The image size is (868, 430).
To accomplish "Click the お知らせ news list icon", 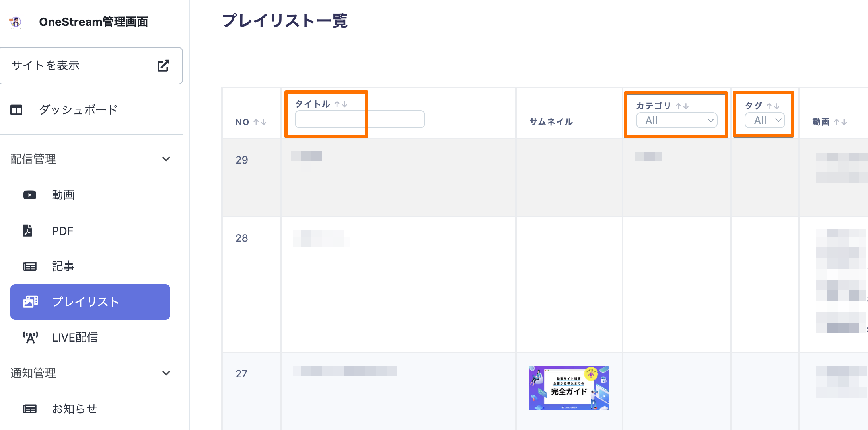I will (x=29, y=409).
